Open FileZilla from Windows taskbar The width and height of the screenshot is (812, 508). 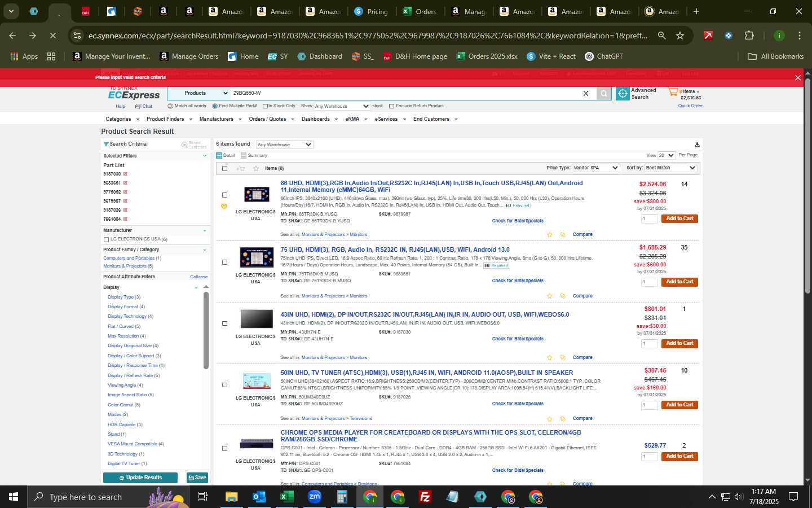[x=425, y=497]
